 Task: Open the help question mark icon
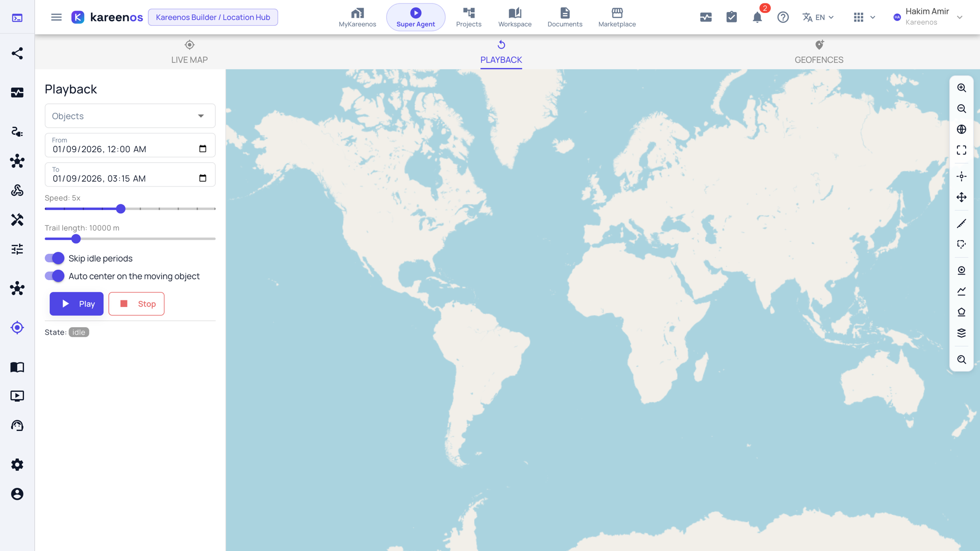[x=783, y=17]
